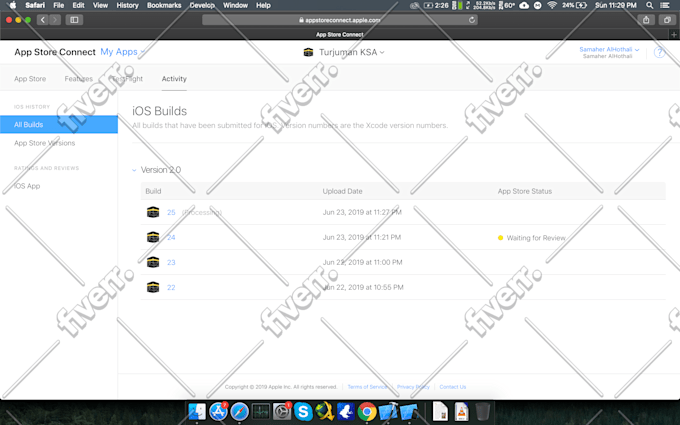Open the VLC document in Dock
The width and height of the screenshot is (680, 425).
point(461,411)
